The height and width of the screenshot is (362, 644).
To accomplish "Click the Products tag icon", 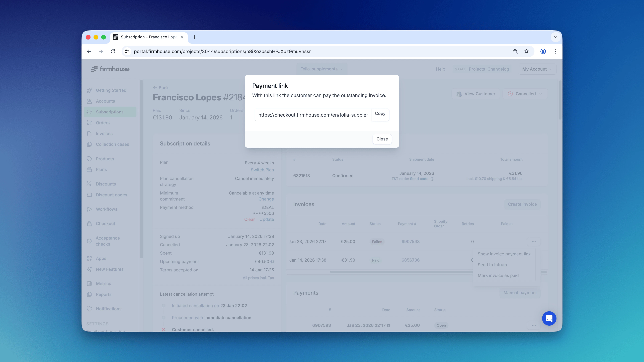I will 90,158.
